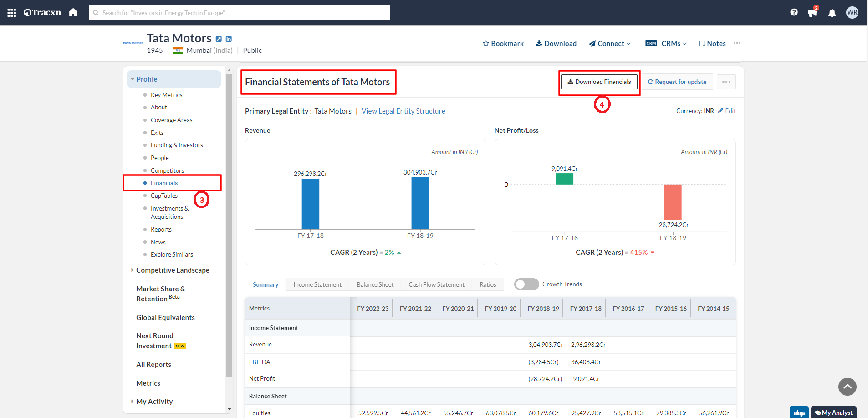
Task: Click the 3,04,903.7Cr revenue cell
Action: click(546, 345)
